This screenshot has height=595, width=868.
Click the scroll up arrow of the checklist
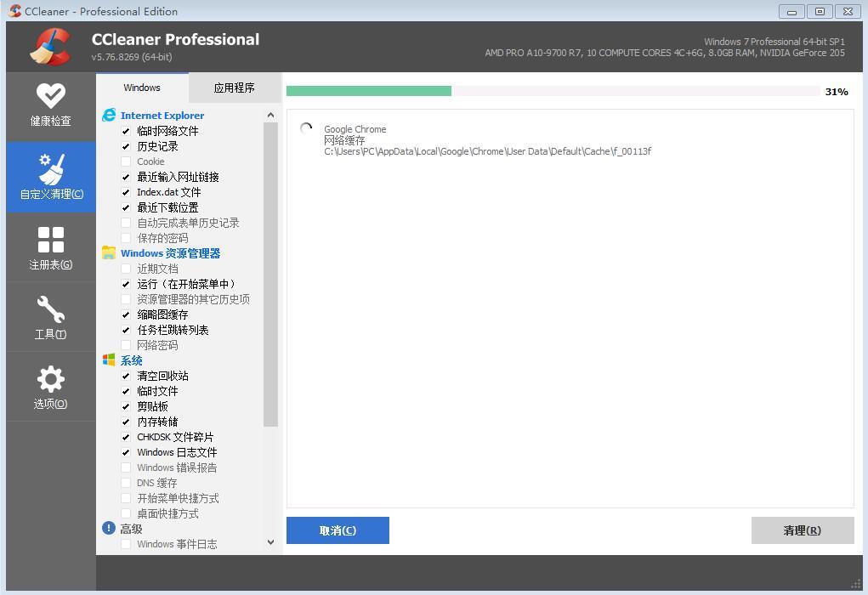[x=270, y=115]
